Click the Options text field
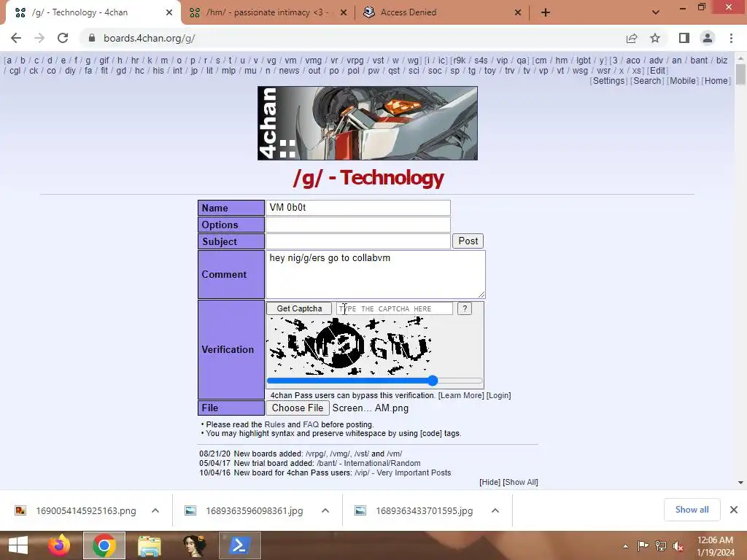747x560 pixels. point(357,225)
